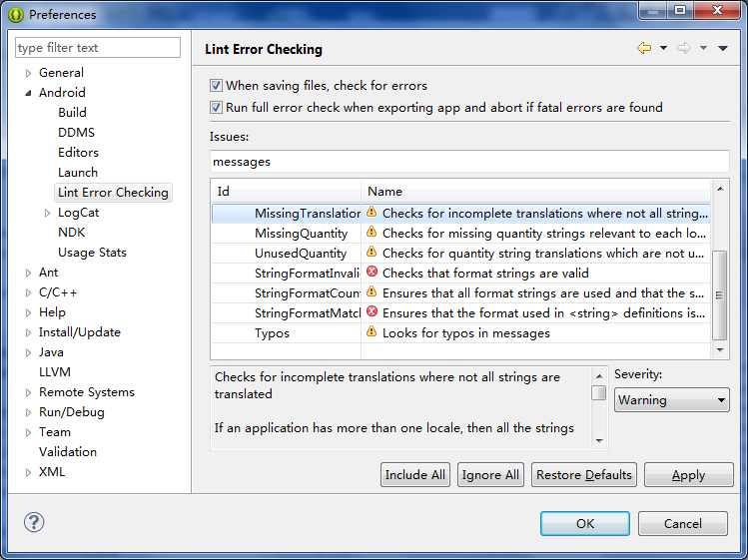Screen dimensions: 748x560
Task: Confirm with the OK button
Action: point(585,524)
